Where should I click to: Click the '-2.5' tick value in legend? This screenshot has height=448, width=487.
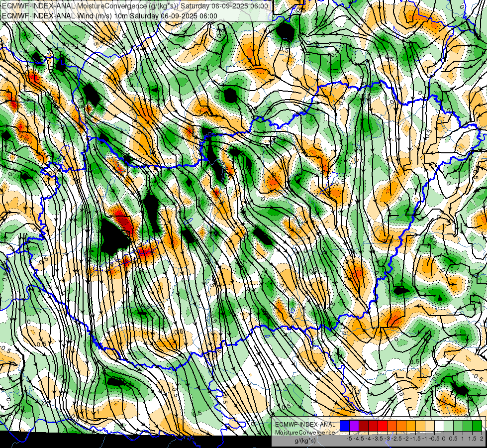click(397, 439)
